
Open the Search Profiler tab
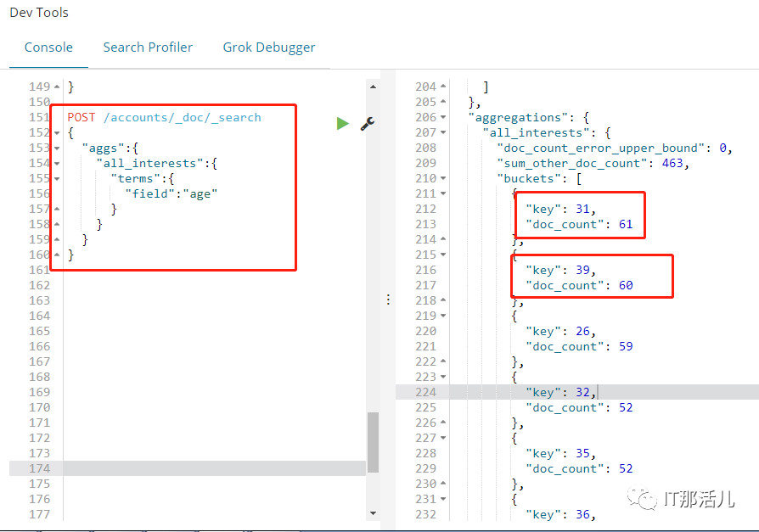click(148, 48)
